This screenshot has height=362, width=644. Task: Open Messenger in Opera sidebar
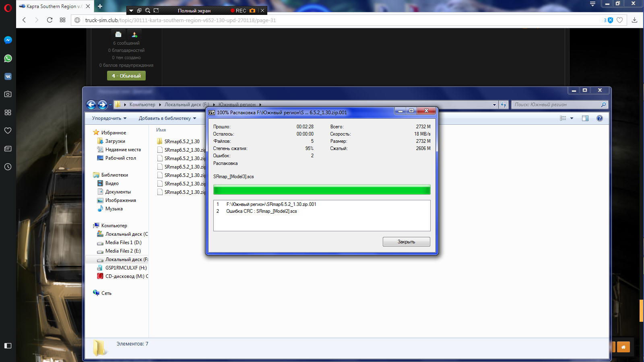(8, 40)
